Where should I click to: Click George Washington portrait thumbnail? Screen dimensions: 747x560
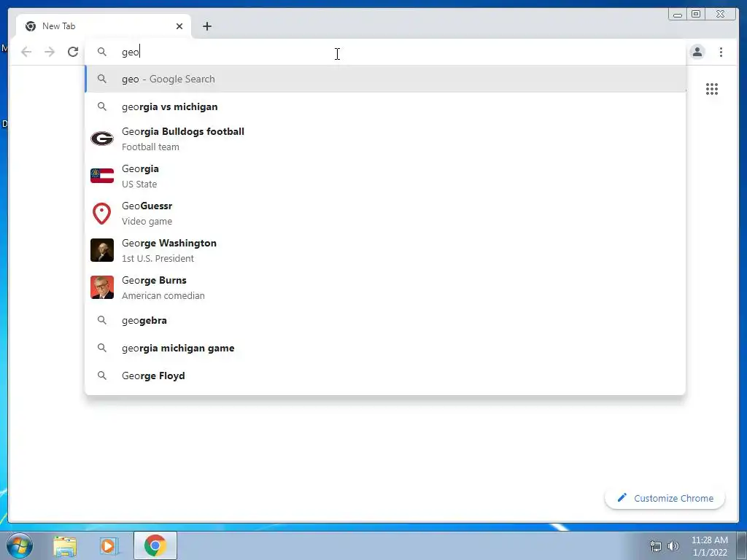point(102,250)
